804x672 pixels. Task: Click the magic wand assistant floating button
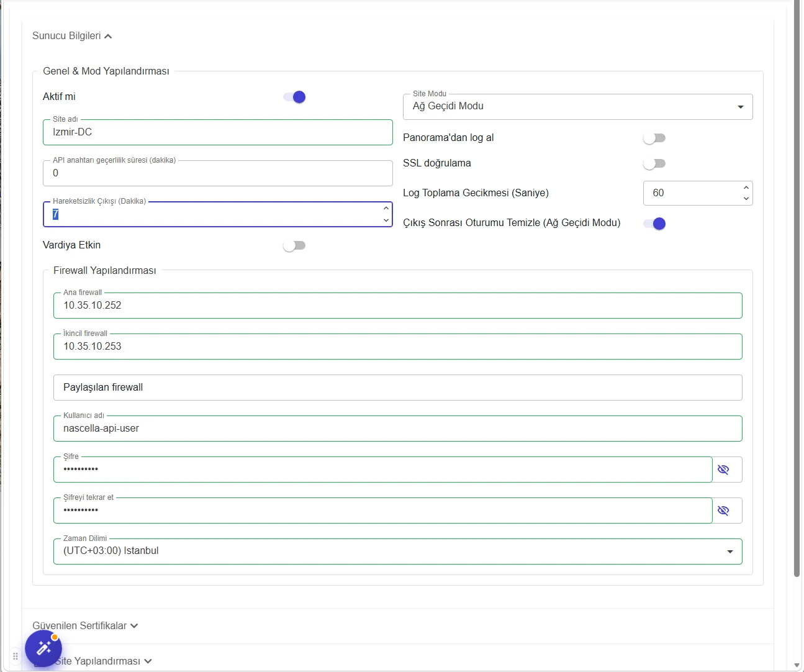pyautogui.click(x=43, y=648)
